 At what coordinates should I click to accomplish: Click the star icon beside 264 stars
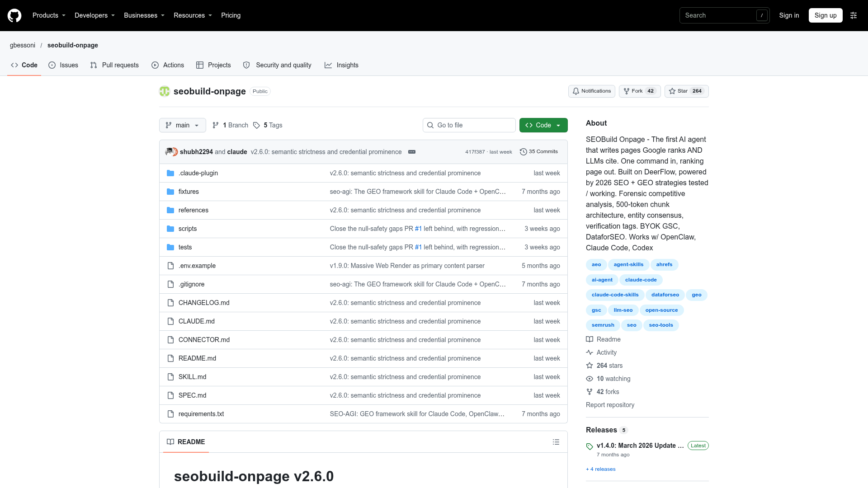point(590,366)
